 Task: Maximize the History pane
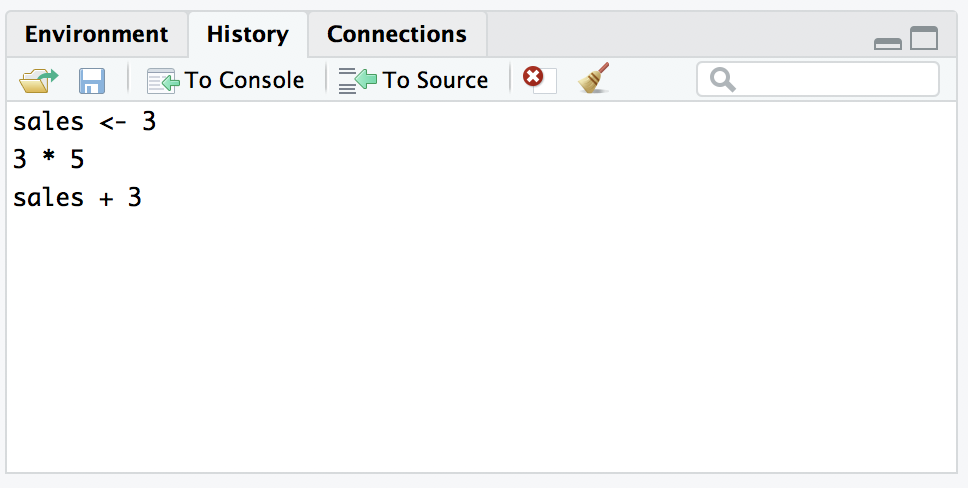coord(925,39)
